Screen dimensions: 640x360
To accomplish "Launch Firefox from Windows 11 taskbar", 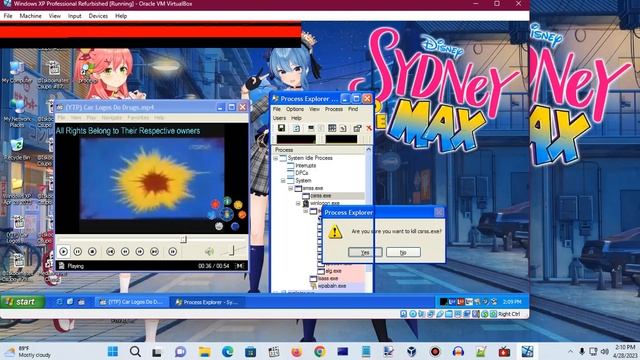I will 297,351.
